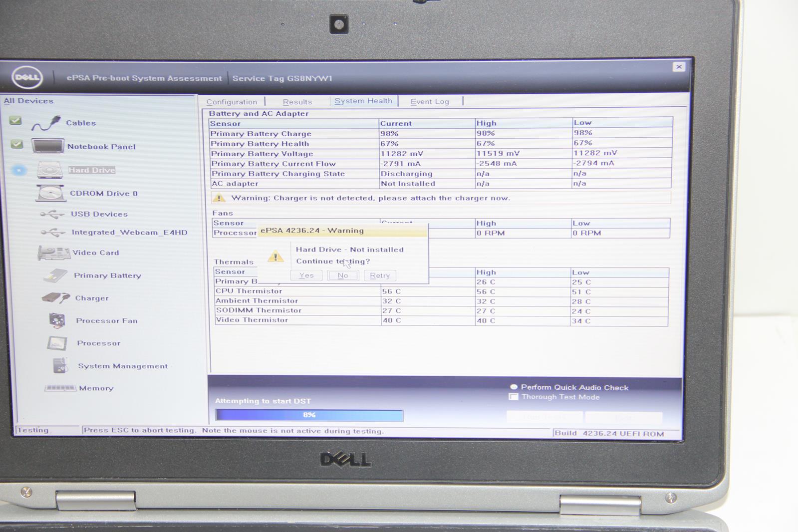Click Primary Battery Health row label
The height and width of the screenshot is (532, 798).
pyautogui.click(x=260, y=144)
